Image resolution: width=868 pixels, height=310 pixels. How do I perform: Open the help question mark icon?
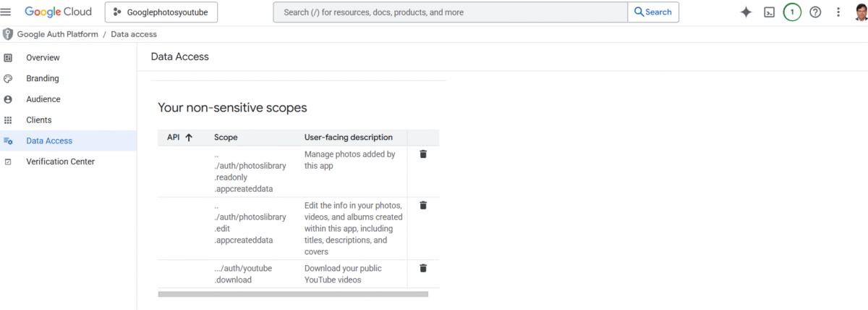pos(815,12)
